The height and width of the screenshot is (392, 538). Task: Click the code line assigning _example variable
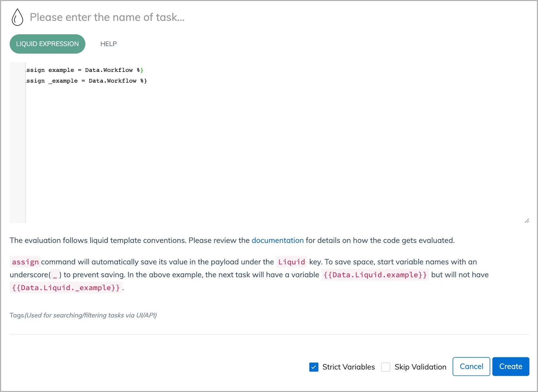[x=86, y=81]
